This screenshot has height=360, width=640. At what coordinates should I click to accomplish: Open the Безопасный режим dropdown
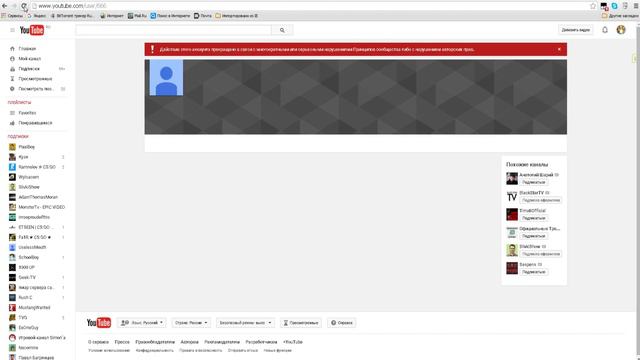[245, 323]
